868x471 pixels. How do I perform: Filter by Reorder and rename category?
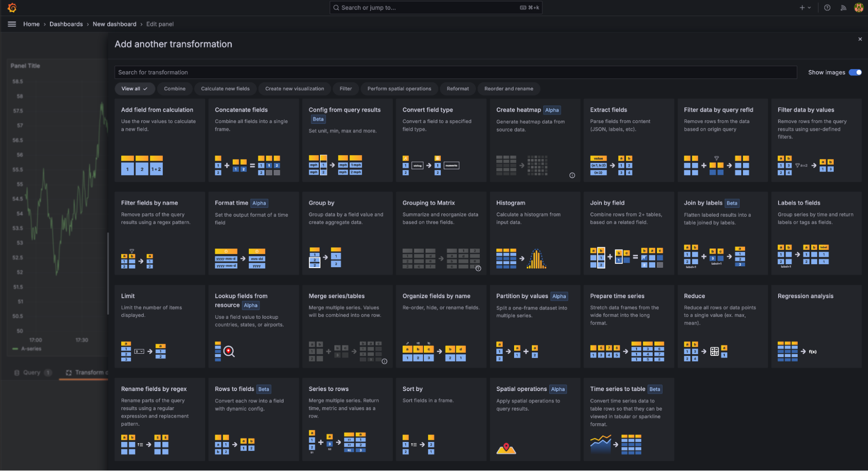(x=508, y=89)
